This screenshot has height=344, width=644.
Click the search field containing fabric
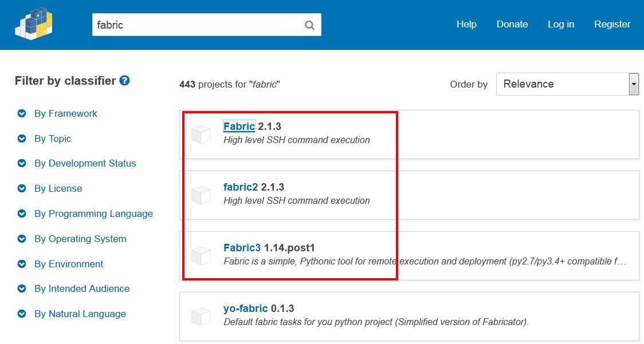click(207, 25)
